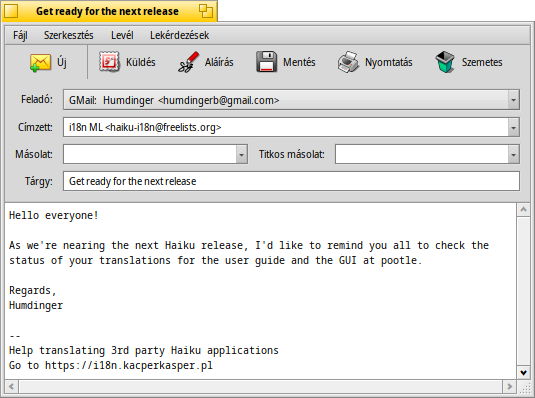Click the Küldés label to send the mail
Screen dimensions: 535x398
point(141,62)
